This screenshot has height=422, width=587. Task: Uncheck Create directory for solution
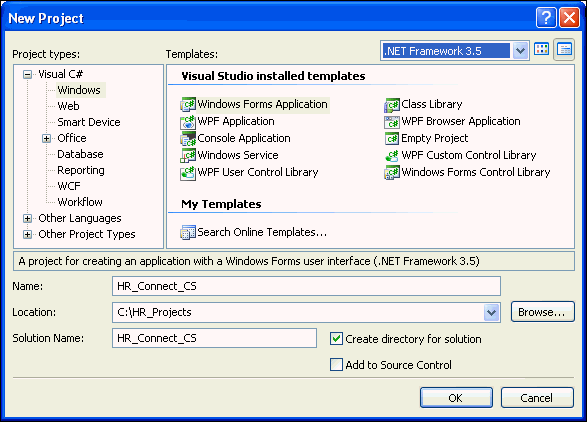(336, 339)
